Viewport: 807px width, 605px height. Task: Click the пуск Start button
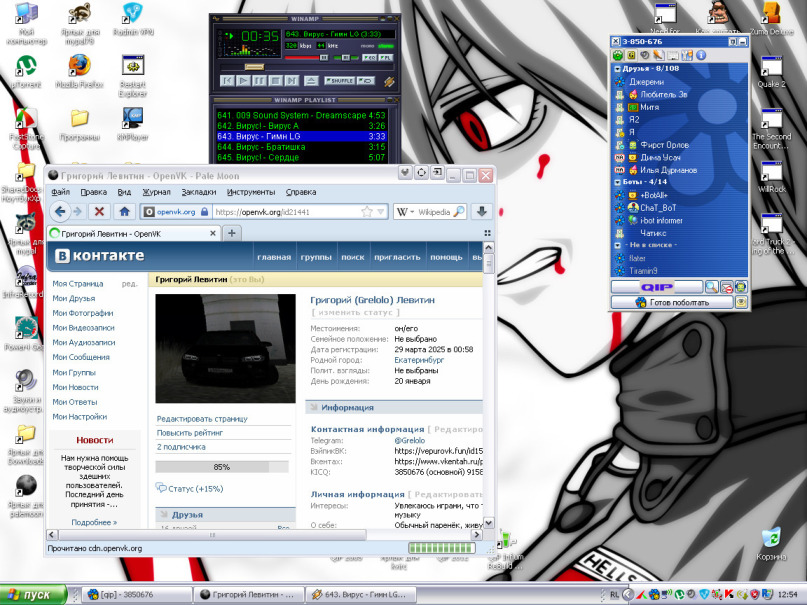pos(34,595)
